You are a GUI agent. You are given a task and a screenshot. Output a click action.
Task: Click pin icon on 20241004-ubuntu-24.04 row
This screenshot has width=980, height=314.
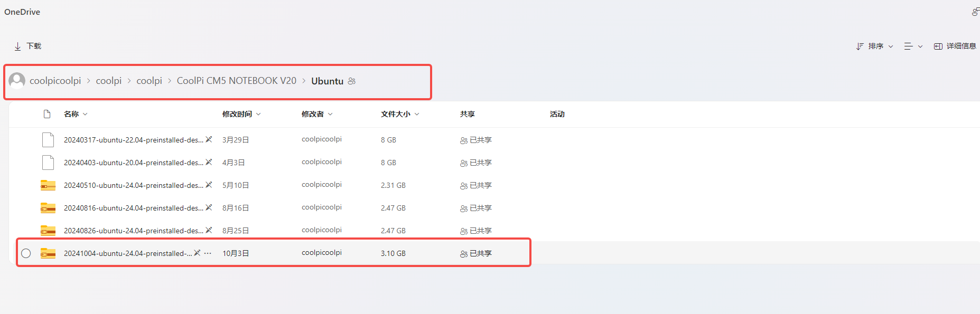click(x=197, y=253)
